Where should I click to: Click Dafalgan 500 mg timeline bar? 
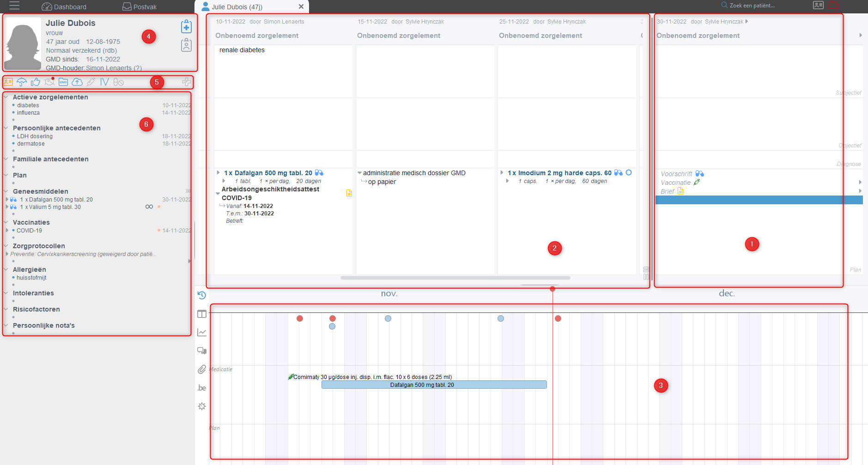[434, 385]
